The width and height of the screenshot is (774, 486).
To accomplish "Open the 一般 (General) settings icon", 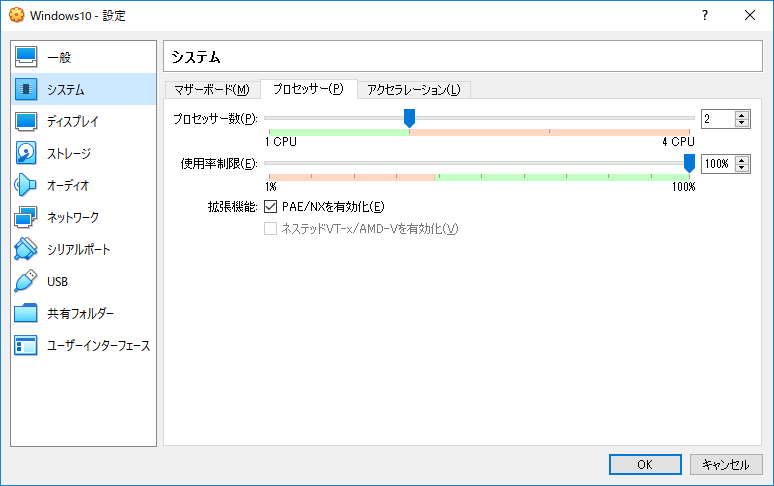I will [26, 57].
